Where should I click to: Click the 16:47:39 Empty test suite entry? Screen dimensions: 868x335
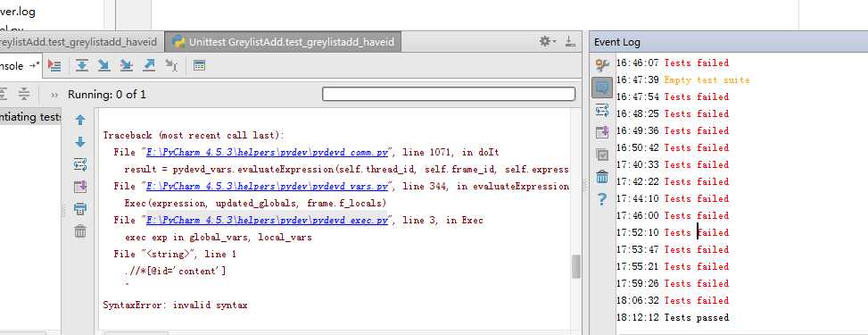tap(683, 80)
